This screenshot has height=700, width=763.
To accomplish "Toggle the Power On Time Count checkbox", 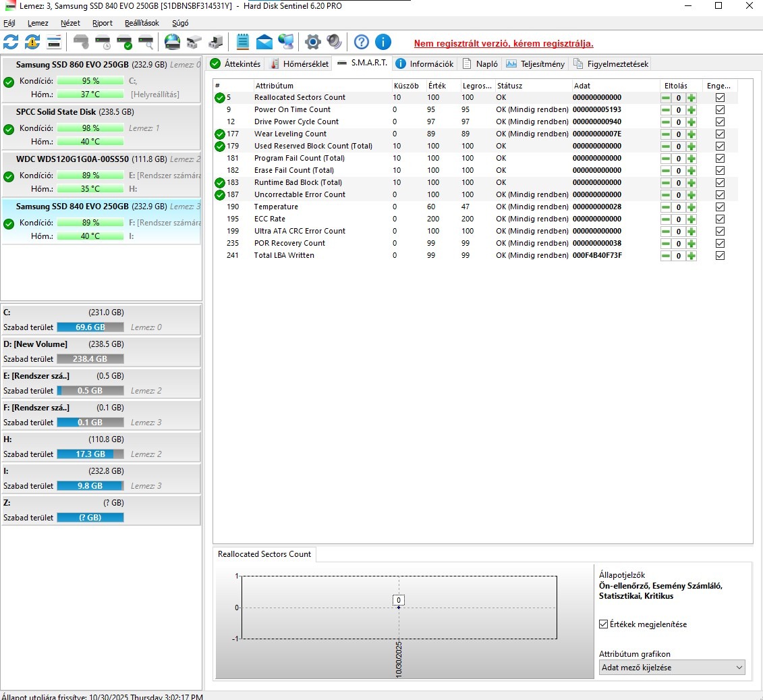I will 720,109.
